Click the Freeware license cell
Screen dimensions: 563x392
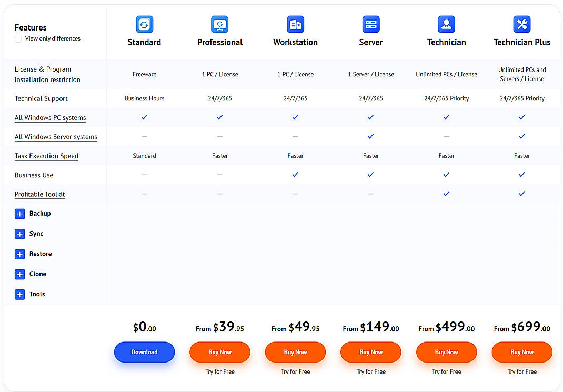[144, 74]
